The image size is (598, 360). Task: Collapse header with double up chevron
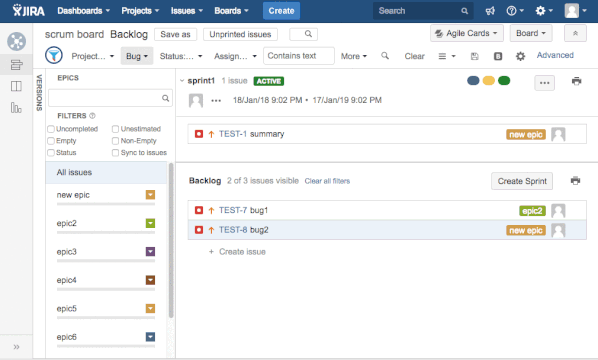(x=575, y=34)
